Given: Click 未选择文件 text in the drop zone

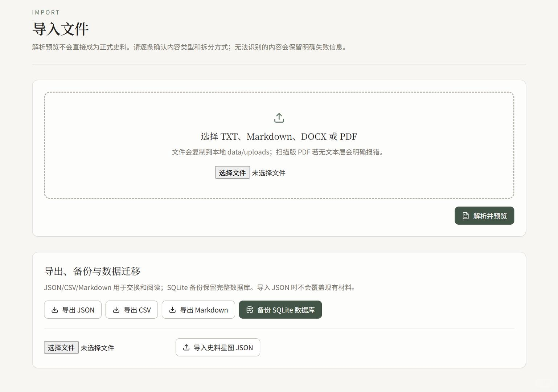Looking at the screenshot, I should click(x=268, y=173).
